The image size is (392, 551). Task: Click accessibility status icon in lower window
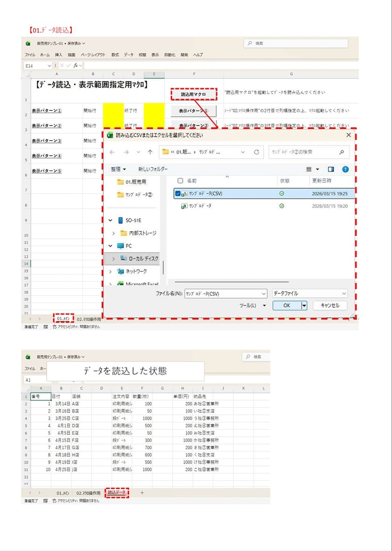(x=55, y=501)
